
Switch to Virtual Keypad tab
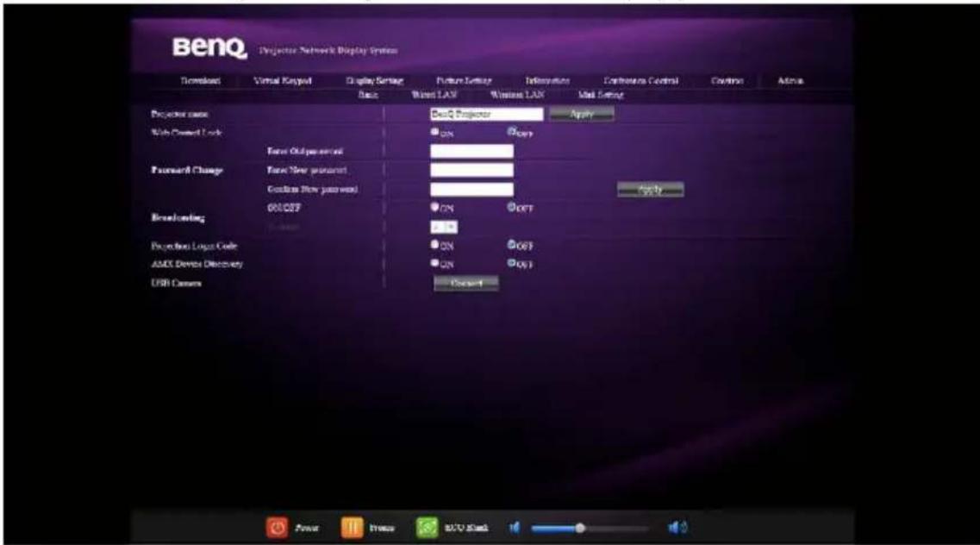pyautogui.click(x=283, y=80)
